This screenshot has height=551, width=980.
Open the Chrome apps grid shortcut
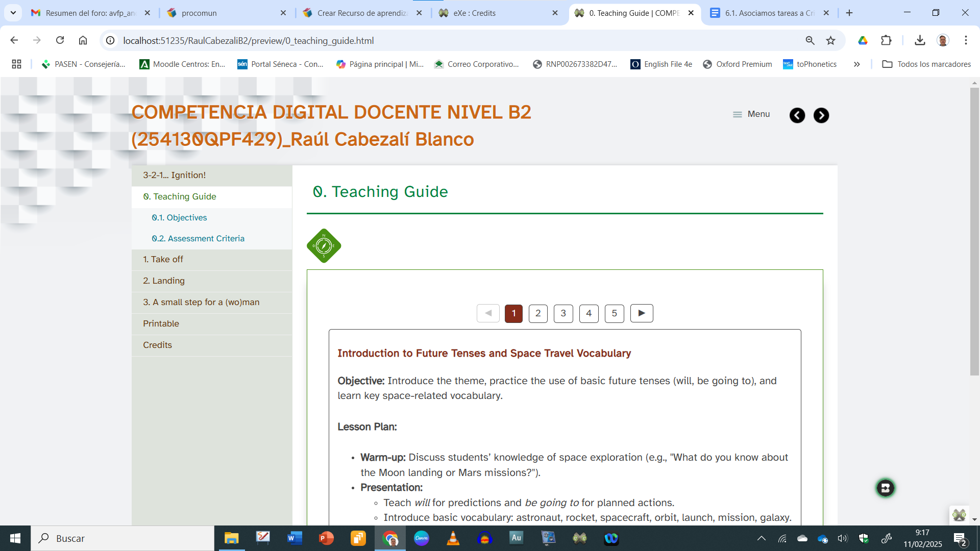click(x=16, y=64)
